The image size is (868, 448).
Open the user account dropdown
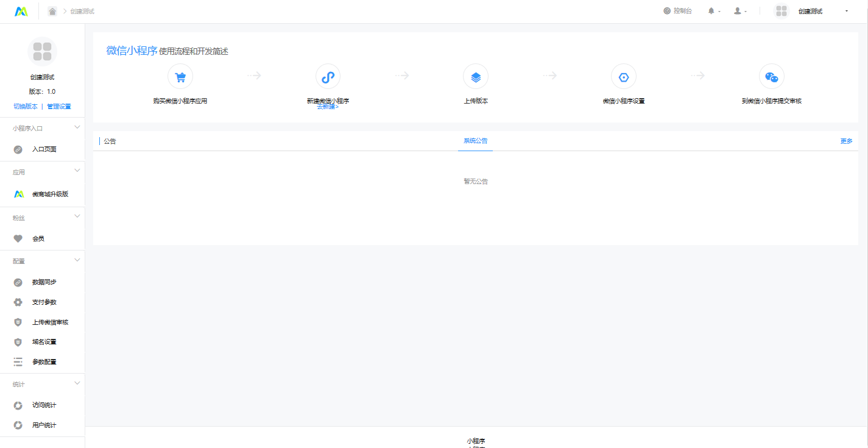(x=740, y=11)
